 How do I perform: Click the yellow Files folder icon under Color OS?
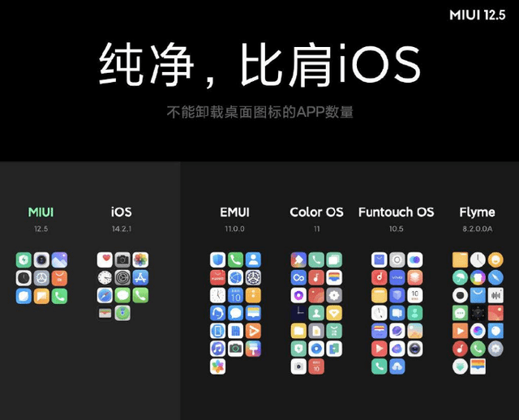pos(298,331)
